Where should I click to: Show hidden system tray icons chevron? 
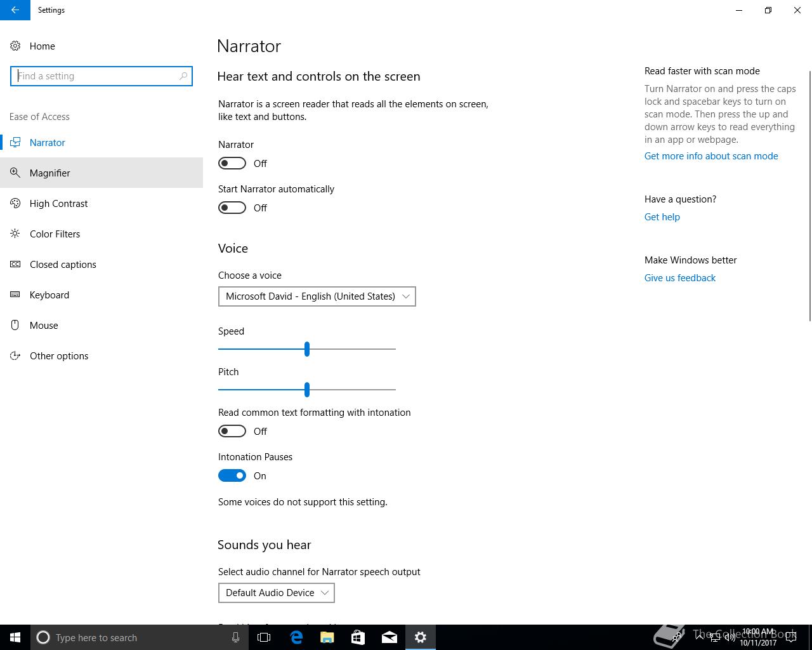[700, 637]
